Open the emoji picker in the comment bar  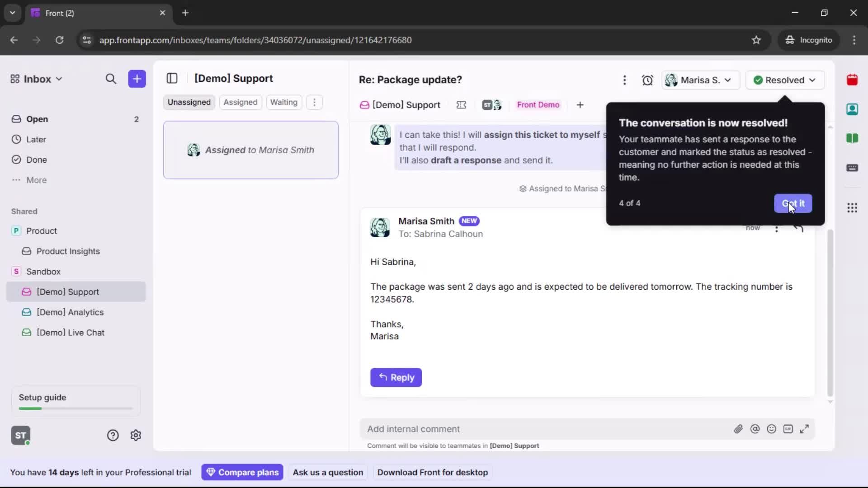coord(772,429)
